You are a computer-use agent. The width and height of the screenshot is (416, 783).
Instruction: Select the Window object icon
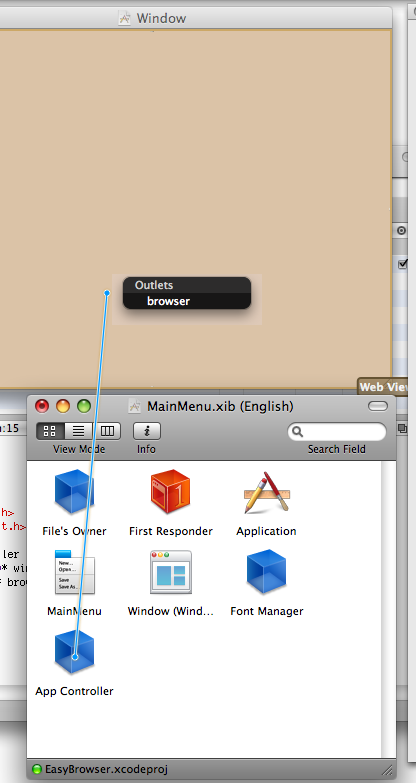click(x=171, y=572)
